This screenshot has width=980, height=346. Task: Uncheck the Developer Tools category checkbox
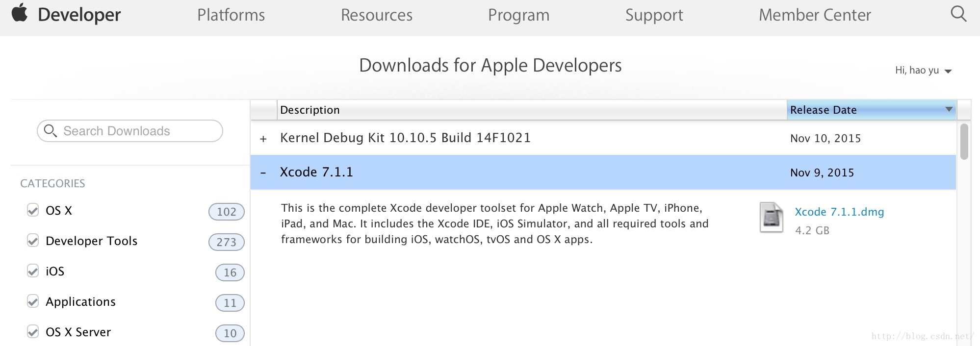point(33,241)
